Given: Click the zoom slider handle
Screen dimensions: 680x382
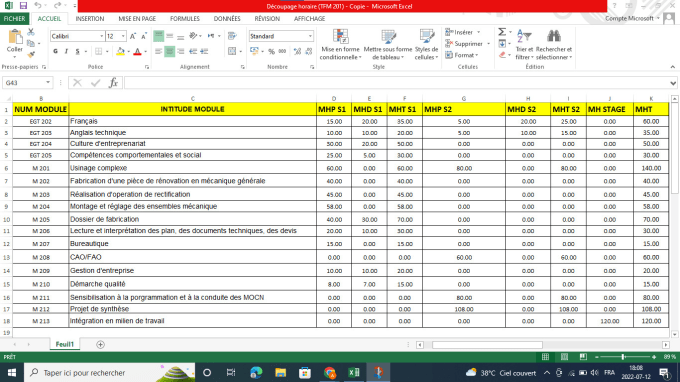Looking at the screenshot, I should (x=623, y=357).
